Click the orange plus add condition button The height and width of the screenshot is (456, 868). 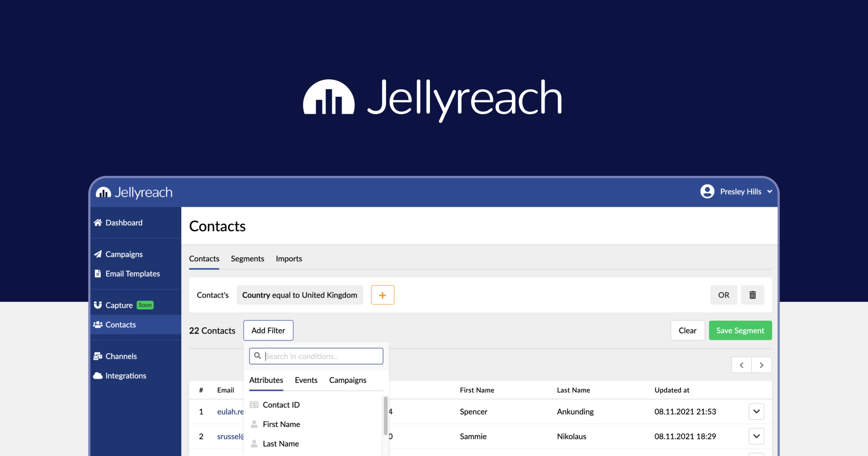[x=382, y=295]
